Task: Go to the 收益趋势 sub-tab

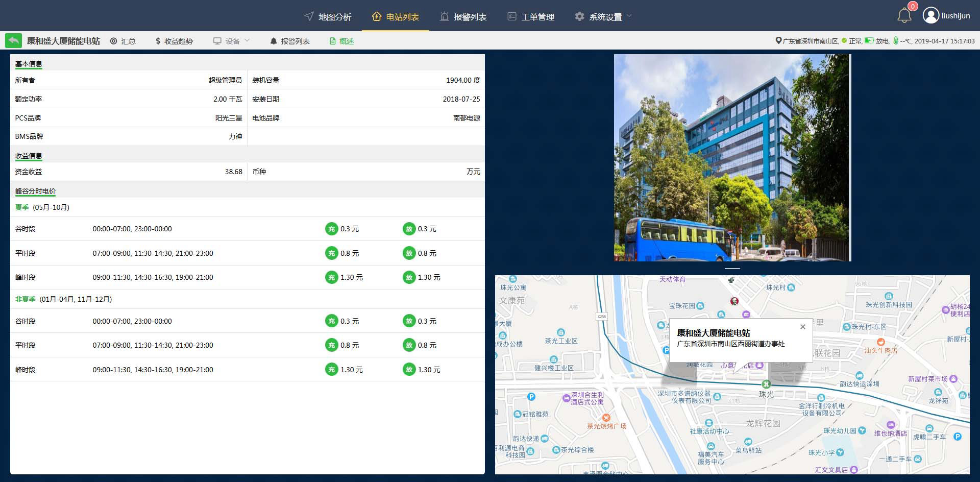Action: [174, 41]
